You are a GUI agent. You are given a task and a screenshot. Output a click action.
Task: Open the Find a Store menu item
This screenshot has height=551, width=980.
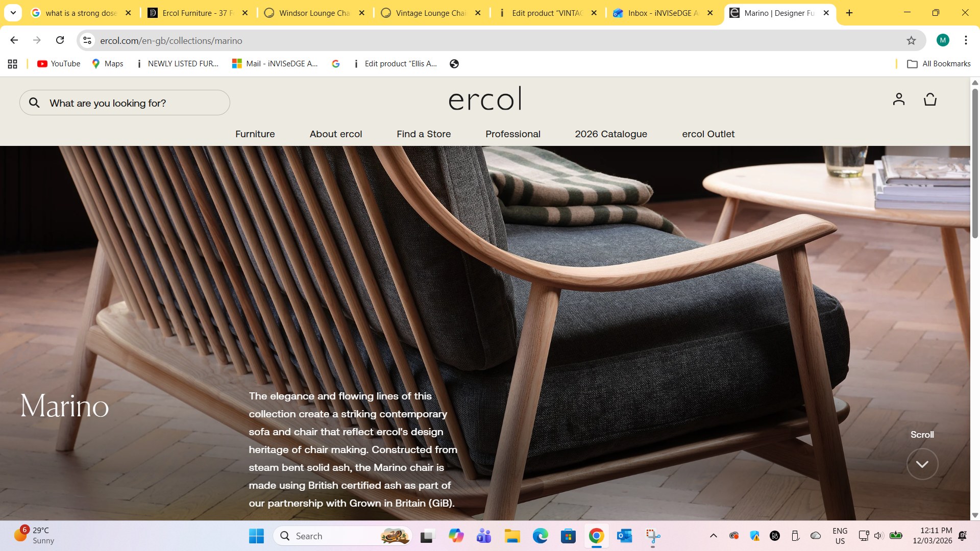click(424, 134)
